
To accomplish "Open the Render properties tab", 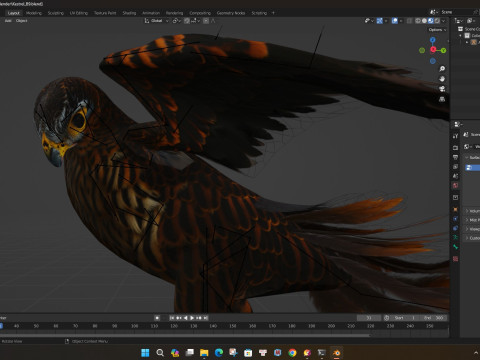I will (455, 148).
